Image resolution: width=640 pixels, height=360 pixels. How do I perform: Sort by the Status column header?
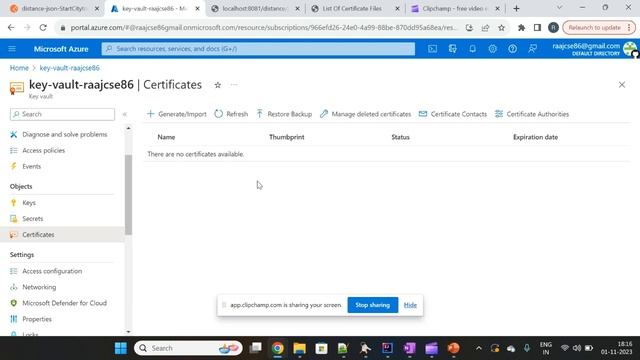400,137
